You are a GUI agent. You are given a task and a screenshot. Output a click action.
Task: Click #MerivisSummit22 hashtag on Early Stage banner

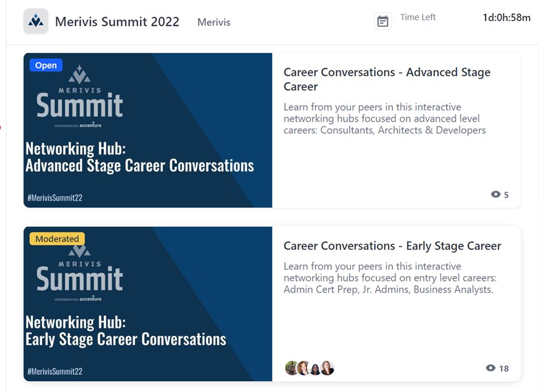(x=55, y=371)
